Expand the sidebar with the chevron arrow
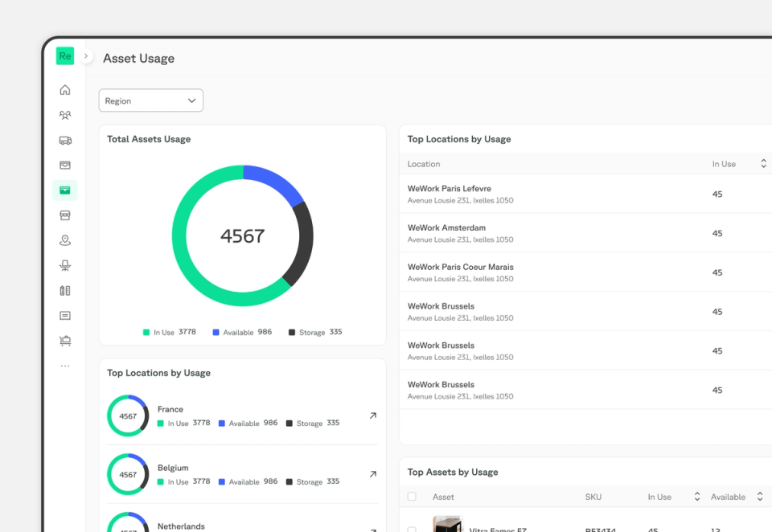This screenshot has width=772, height=532. (86, 56)
